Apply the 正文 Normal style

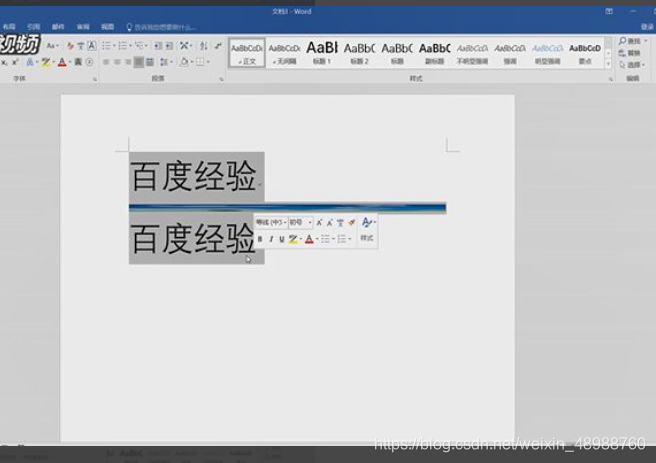coord(247,53)
